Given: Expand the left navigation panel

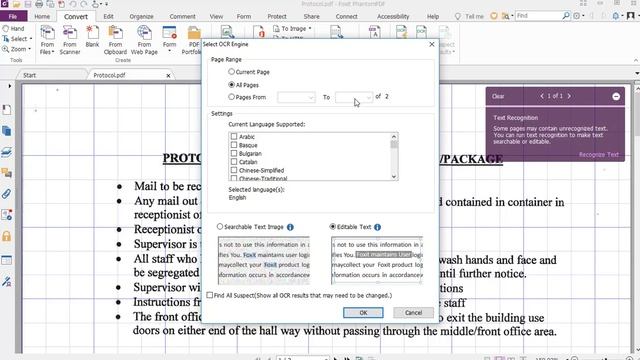Looking at the screenshot, I should click(9, 86).
